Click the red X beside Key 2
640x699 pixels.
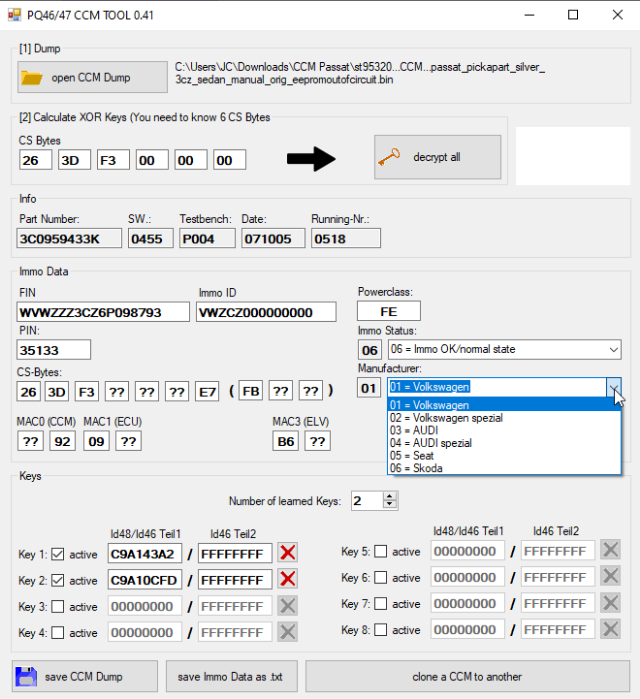[x=288, y=580]
